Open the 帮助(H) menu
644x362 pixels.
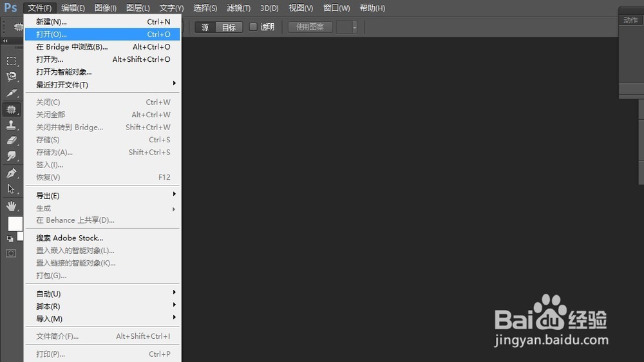372,8
